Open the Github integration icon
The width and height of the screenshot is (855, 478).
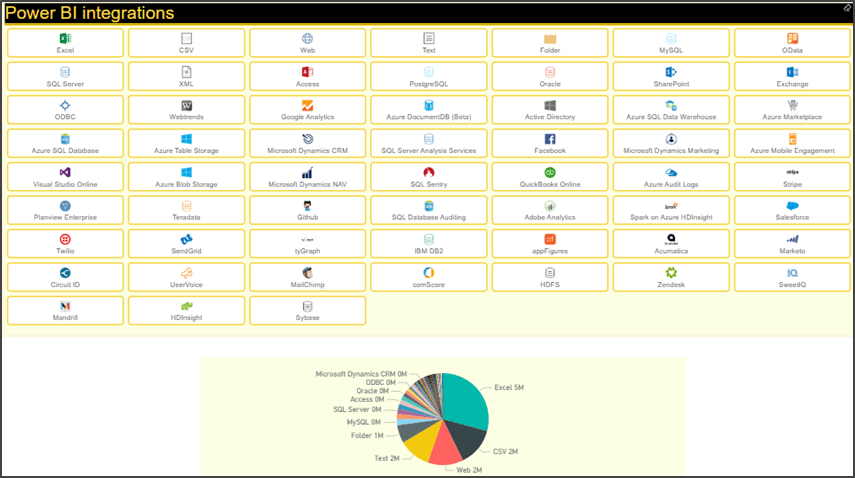tap(307, 205)
